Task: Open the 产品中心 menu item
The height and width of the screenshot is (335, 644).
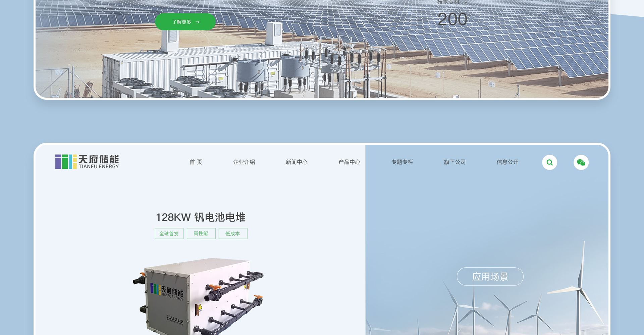Action: pos(349,162)
